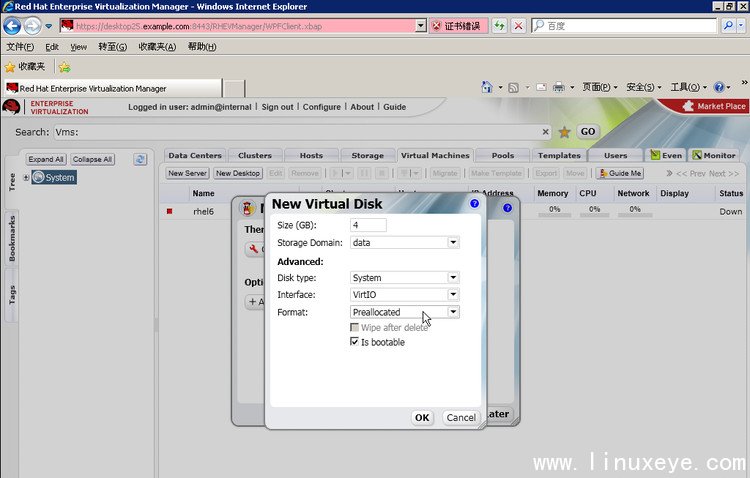Click the add to favorites star icon
The image size is (750, 478).
65,67
